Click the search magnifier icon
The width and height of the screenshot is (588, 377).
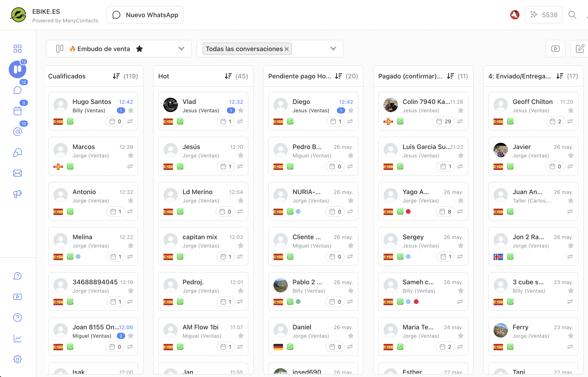(572, 15)
